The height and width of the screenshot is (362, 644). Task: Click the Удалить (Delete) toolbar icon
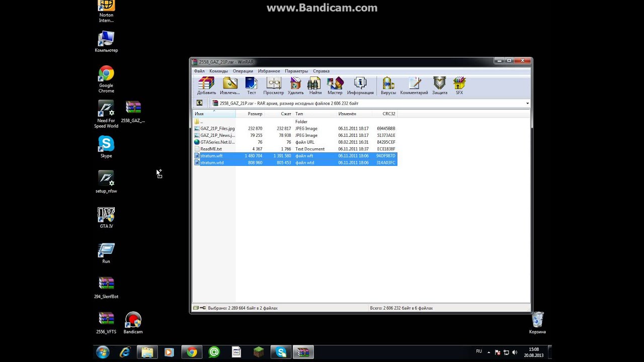[x=296, y=85]
